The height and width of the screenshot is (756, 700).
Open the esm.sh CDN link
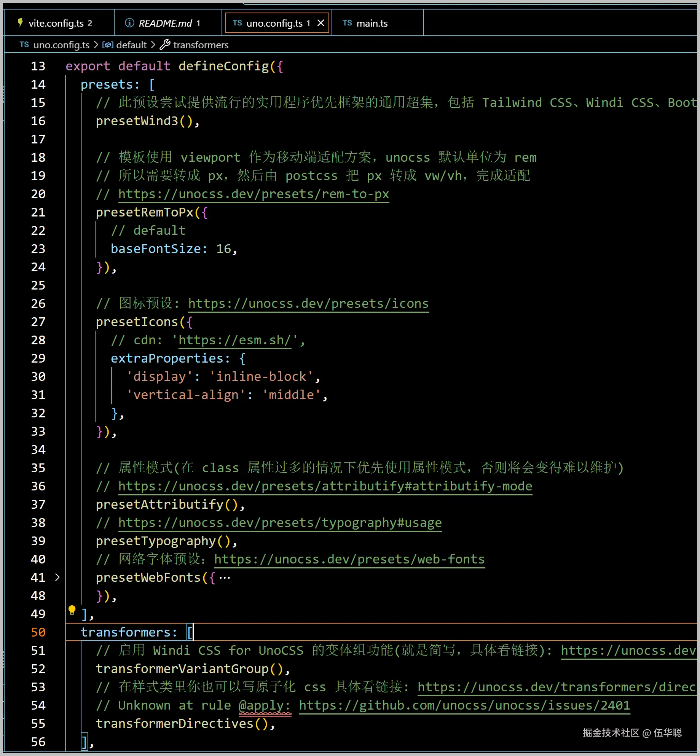coord(235,340)
